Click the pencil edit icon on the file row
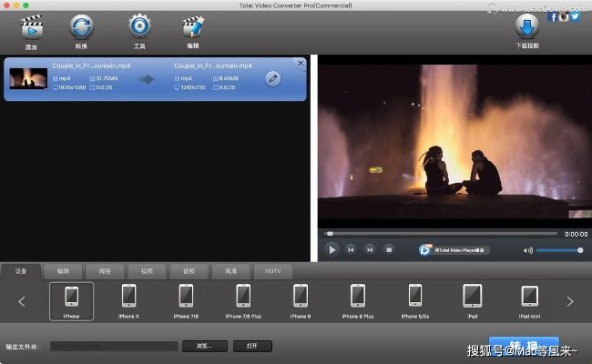This screenshot has height=364, width=592. [272, 79]
